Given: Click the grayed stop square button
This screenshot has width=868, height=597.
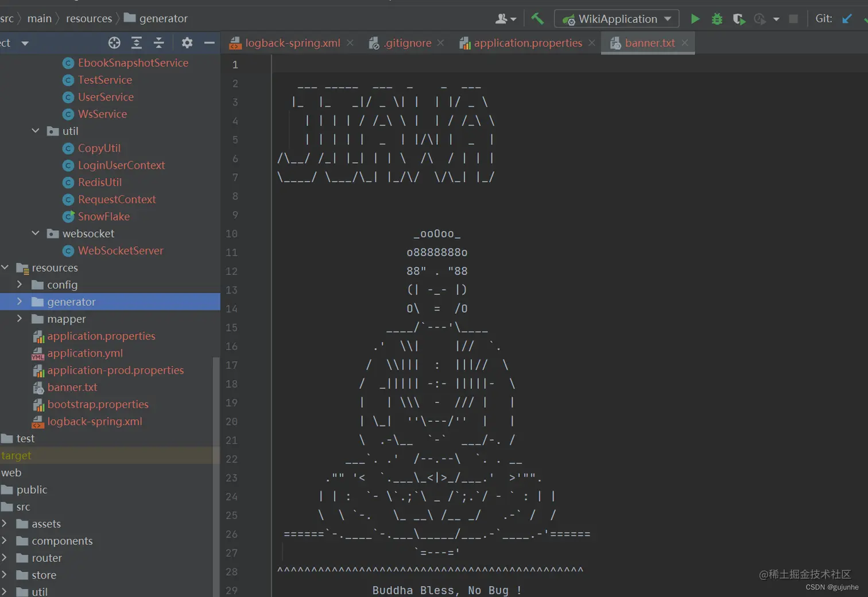Looking at the screenshot, I should [793, 19].
